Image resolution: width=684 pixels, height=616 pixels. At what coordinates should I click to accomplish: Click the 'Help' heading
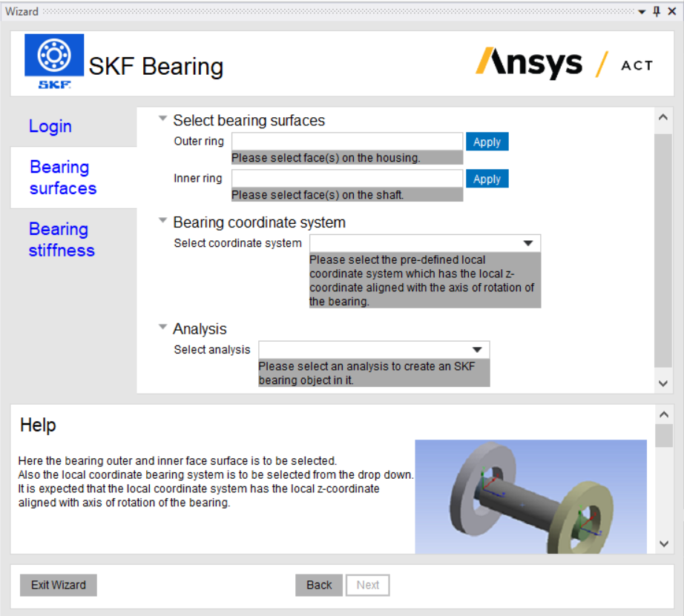click(38, 425)
